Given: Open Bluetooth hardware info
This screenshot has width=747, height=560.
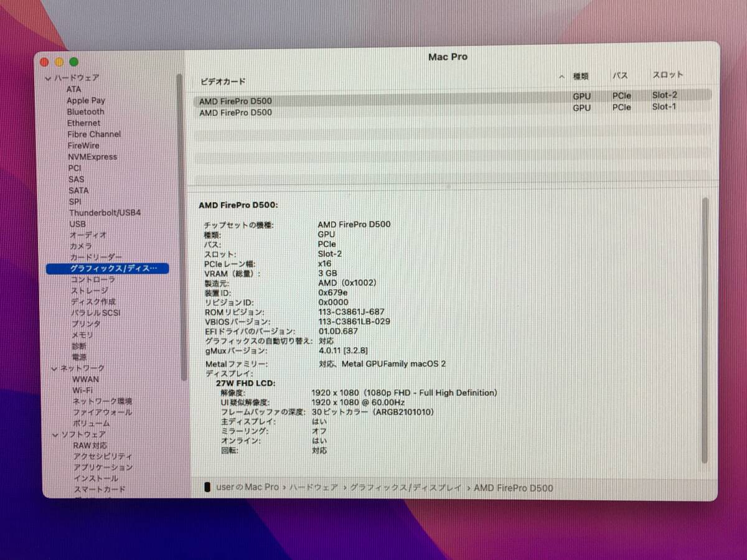Looking at the screenshot, I should coord(86,111).
